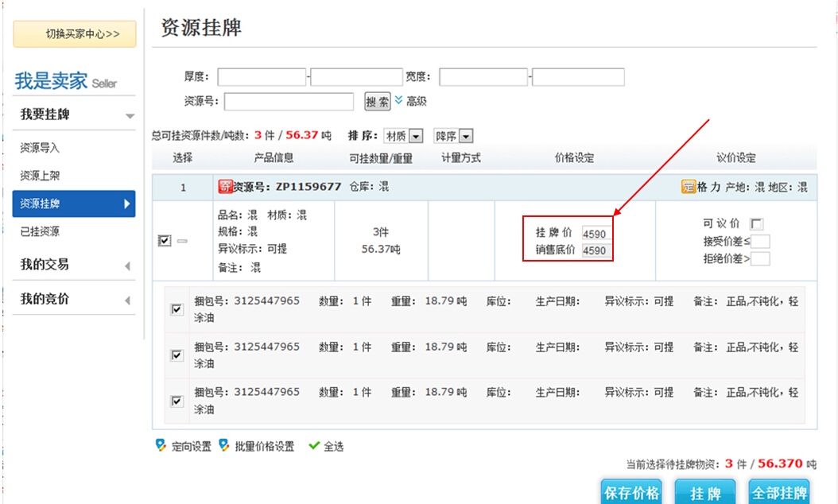Click the 资源号 search input field
Viewport: 838px width, 504px height.
(x=289, y=102)
